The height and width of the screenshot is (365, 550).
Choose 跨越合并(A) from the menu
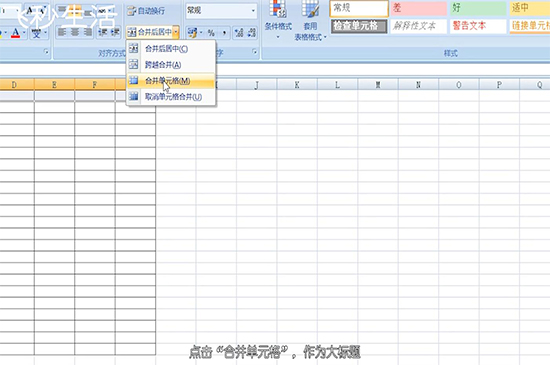point(171,65)
